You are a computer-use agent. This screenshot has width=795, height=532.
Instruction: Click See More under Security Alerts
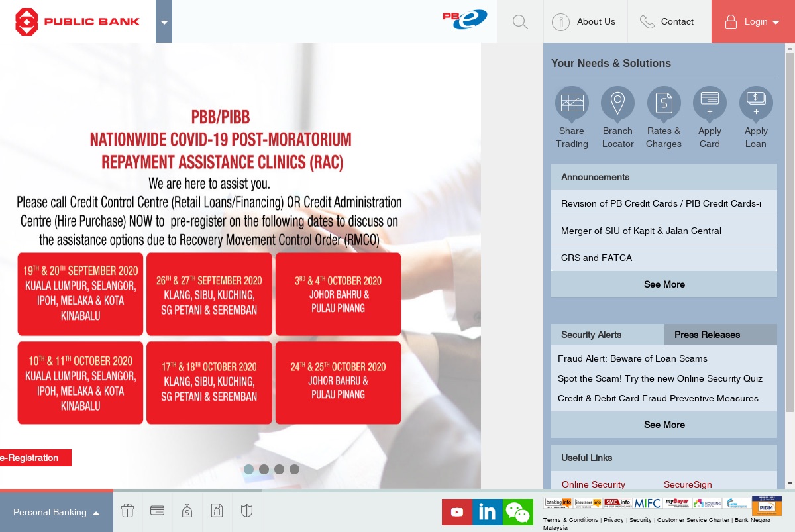coord(664,425)
